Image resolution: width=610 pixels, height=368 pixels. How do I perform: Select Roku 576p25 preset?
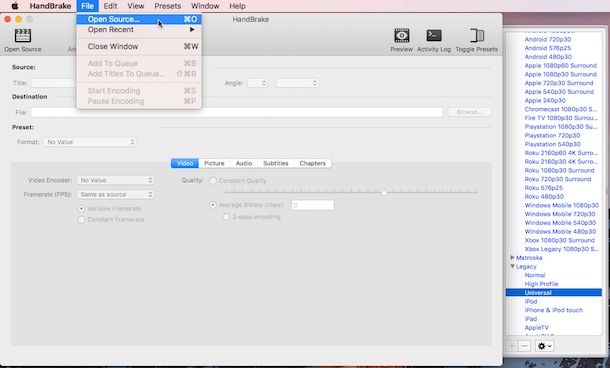[543, 188]
